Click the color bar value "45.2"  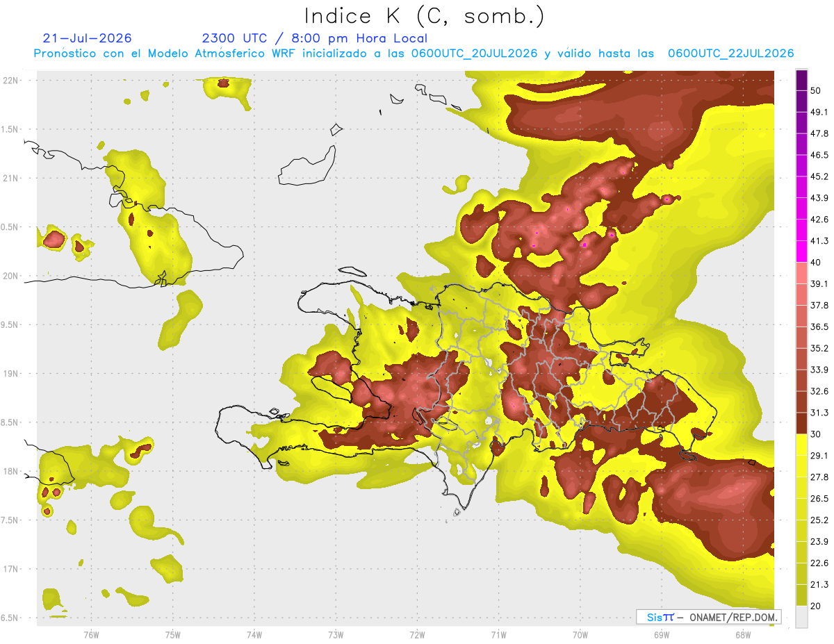pyautogui.click(x=819, y=176)
